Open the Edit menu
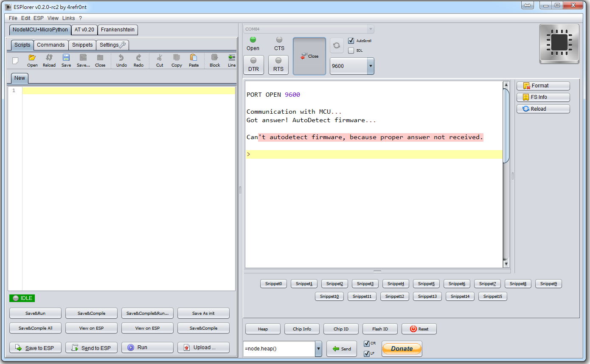 [x=26, y=18]
